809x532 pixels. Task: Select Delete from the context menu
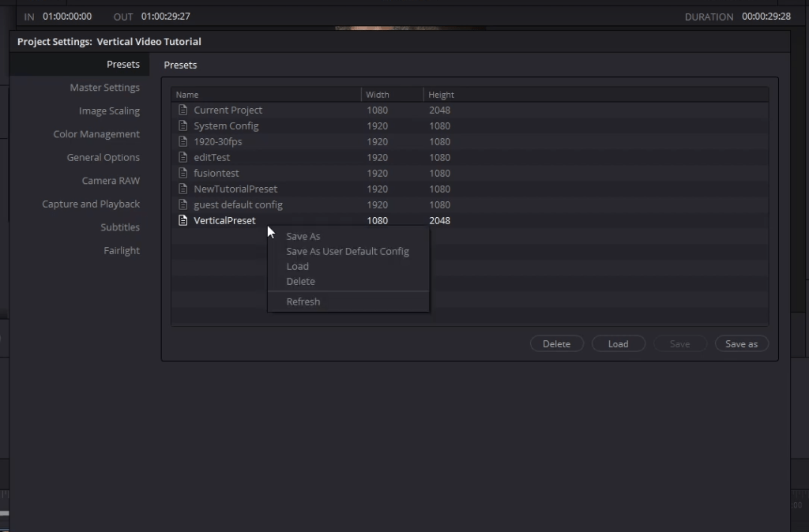(x=301, y=281)
